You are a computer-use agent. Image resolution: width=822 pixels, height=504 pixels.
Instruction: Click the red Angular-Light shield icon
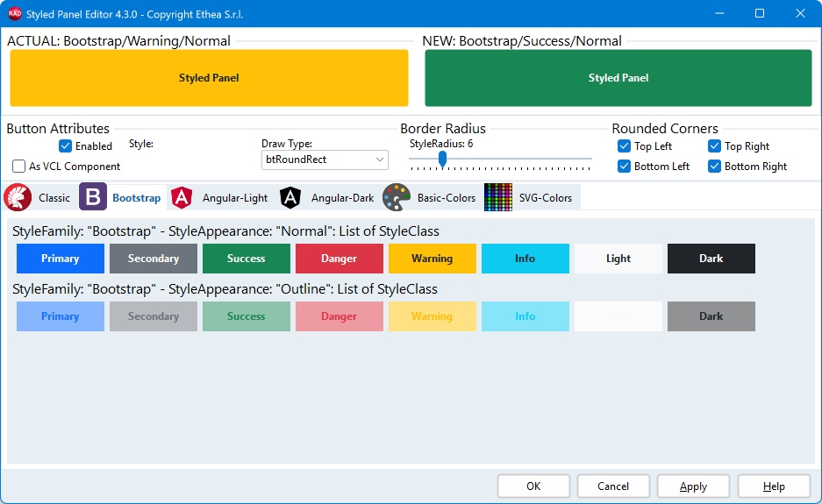182,197
